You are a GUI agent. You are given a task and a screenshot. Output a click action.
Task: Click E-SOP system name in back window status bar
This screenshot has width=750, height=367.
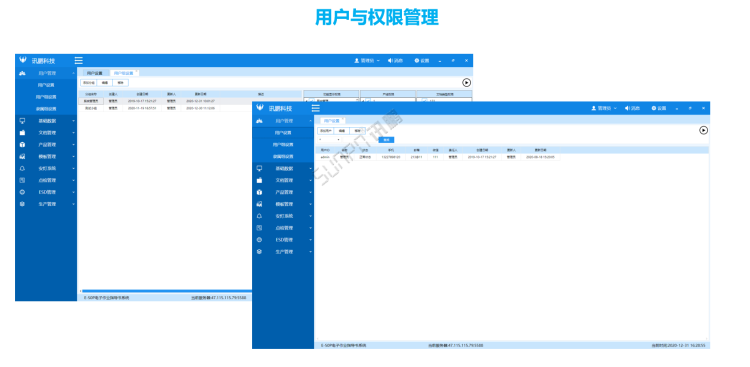(x=106, y=298)
